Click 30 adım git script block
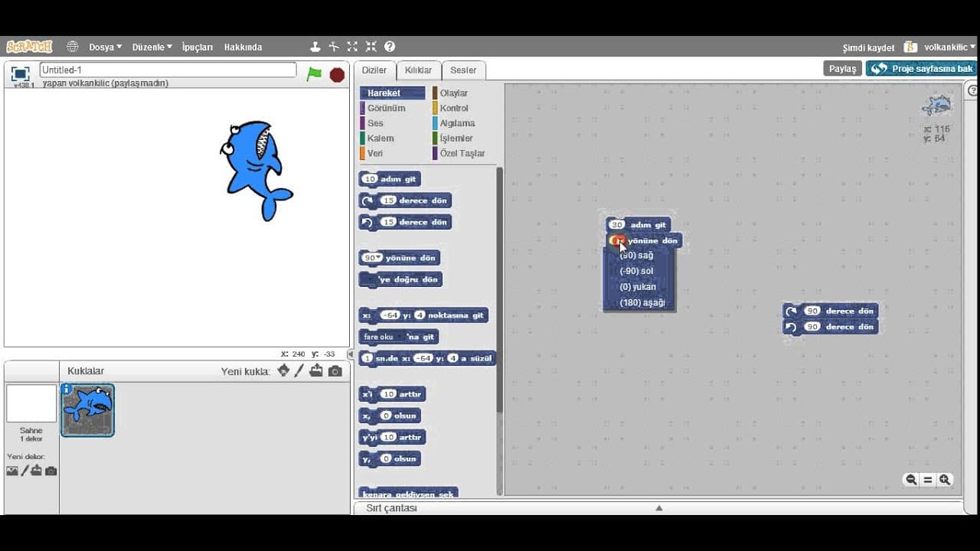The width and height of the screenshot is (980, 551). pyautogui.click(x=639, y=225)
